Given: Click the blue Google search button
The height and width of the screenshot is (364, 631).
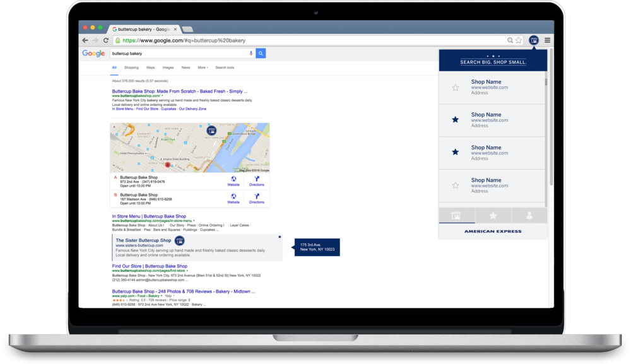Looking at the screenshot, I should point(261,53).
